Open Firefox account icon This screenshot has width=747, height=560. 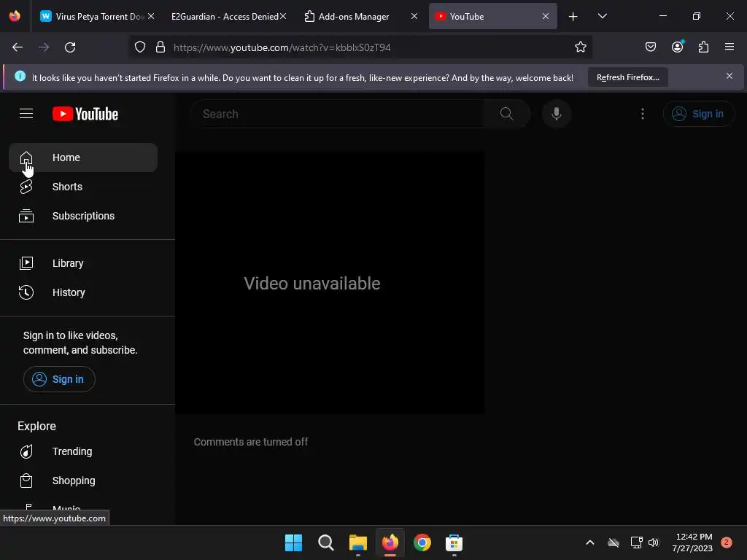[x=677, y=47]
